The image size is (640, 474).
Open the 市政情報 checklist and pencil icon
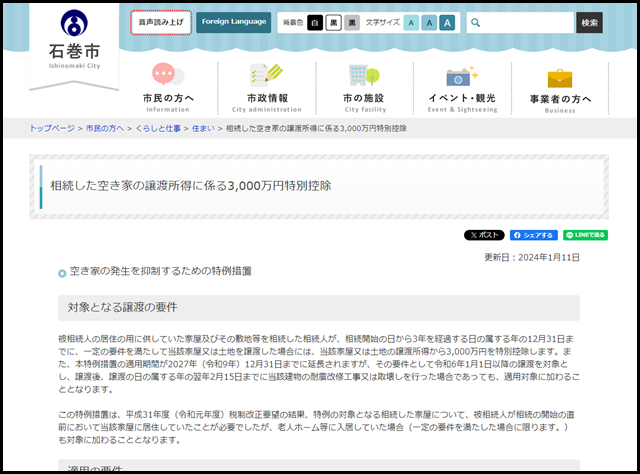pyautogui.click(x=267, y=74)
